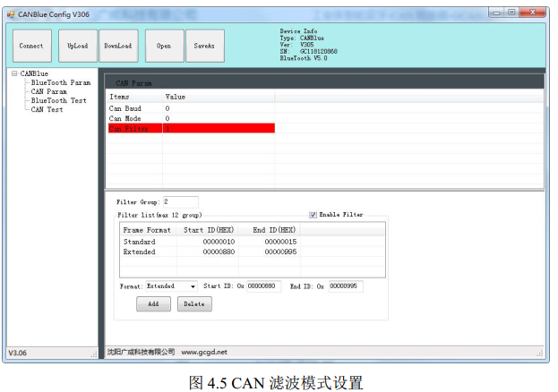The image size is (558, 392).
Task: Click the Filter Group input field
Action: tap(181, 202)
